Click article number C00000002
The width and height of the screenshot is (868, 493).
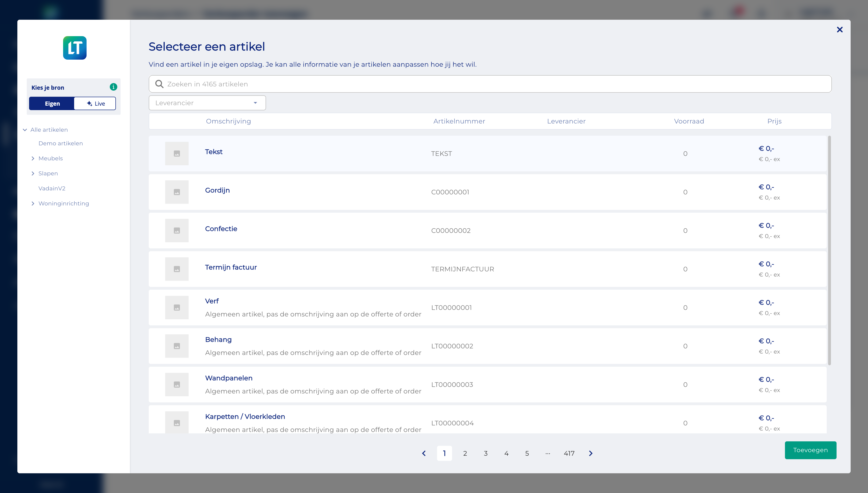pos(451,231)
